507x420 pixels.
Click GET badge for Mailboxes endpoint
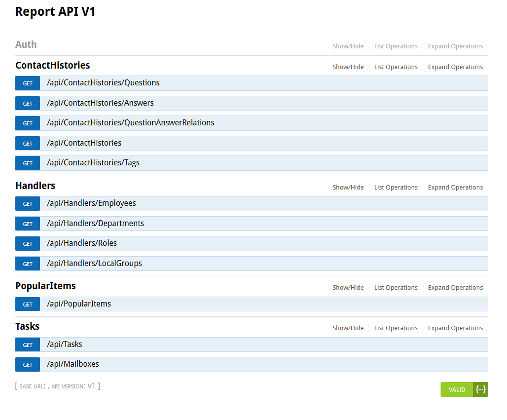click(x=28, y=365)
